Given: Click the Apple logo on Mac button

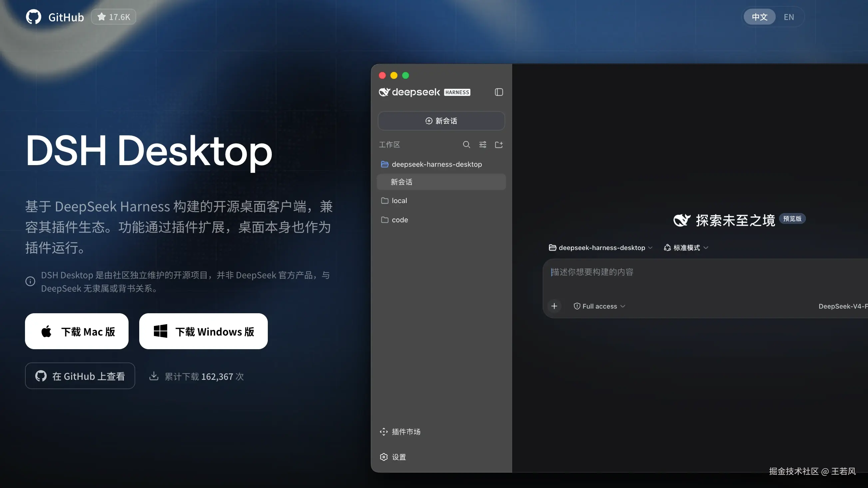Looking at the screenshot, I should (x=47, y=332).
